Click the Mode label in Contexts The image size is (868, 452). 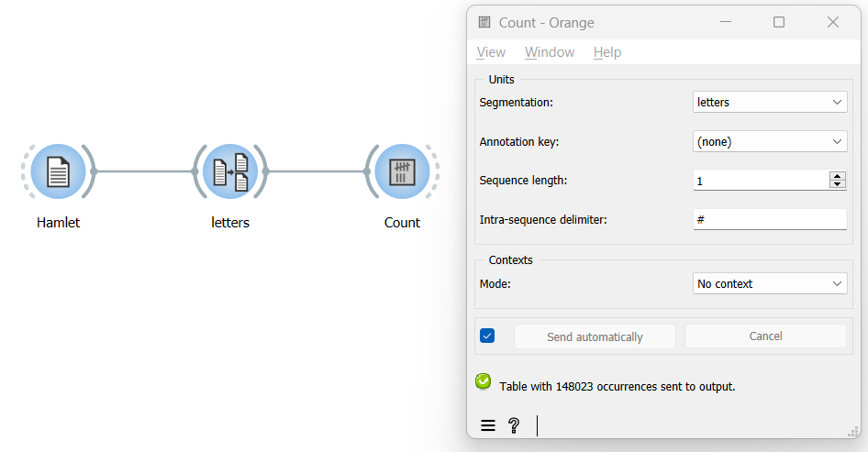click(495, 284)
